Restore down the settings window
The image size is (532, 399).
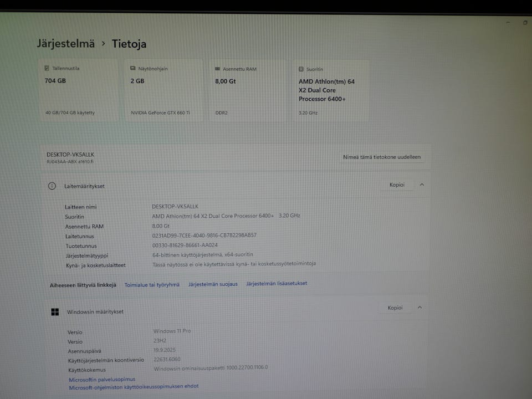click(525, 23)
